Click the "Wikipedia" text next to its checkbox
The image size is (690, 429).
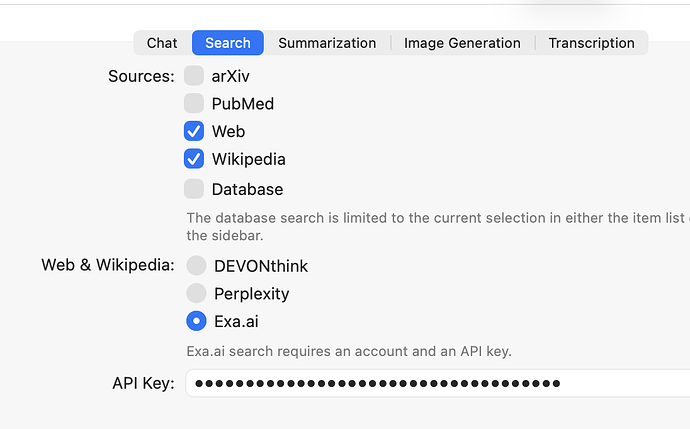(x=248, y=159)
